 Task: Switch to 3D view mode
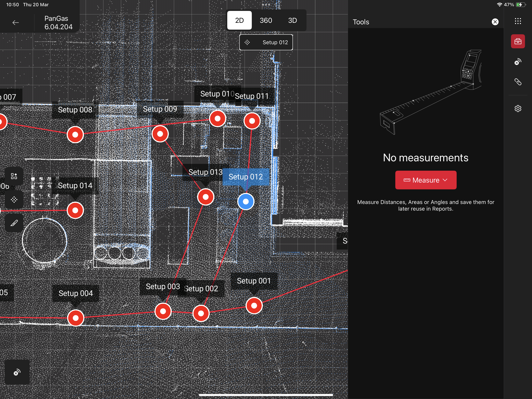click(x=292, y=20)
